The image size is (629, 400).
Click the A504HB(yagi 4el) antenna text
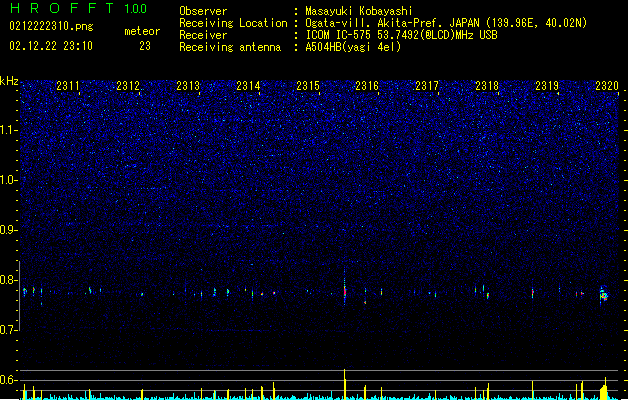[x=353, y=47]
